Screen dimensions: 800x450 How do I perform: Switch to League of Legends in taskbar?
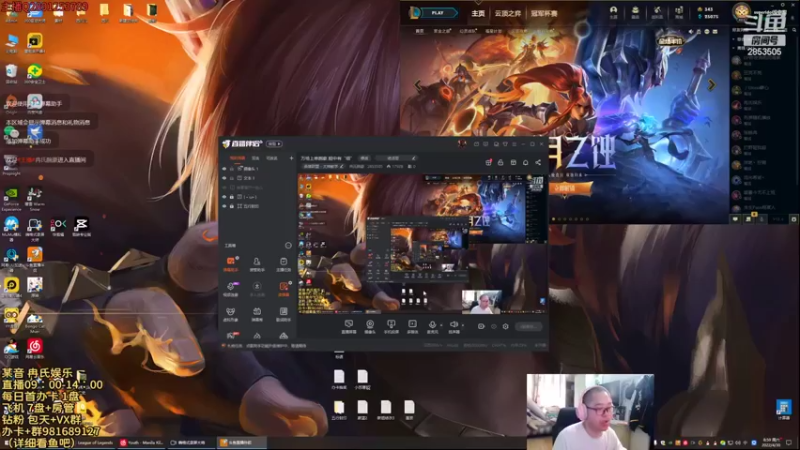(95, 442)
